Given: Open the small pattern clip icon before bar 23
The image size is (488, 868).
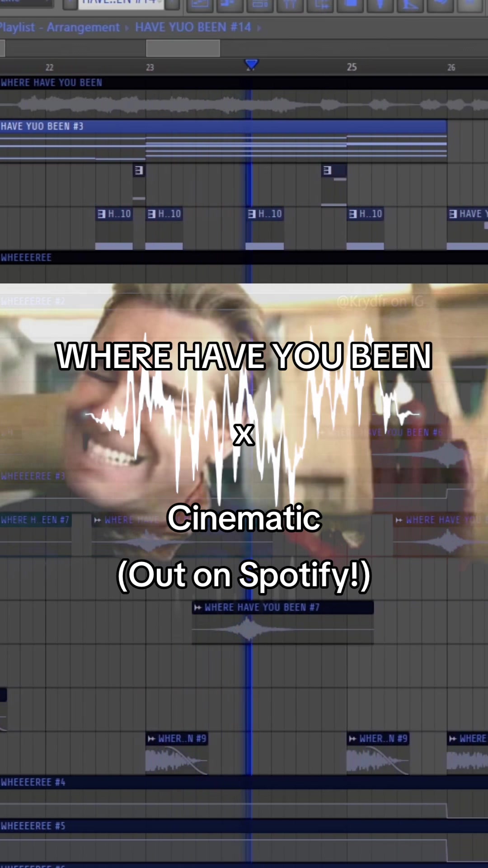Looking at the screenshot, I should click(x=139, y=170).
